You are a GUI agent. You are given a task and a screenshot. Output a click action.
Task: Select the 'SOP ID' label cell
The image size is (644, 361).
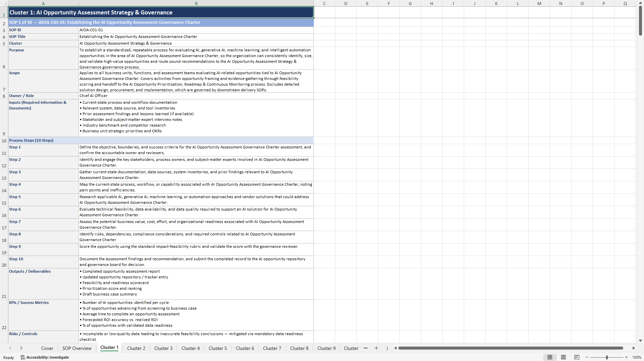coord(43,30)
